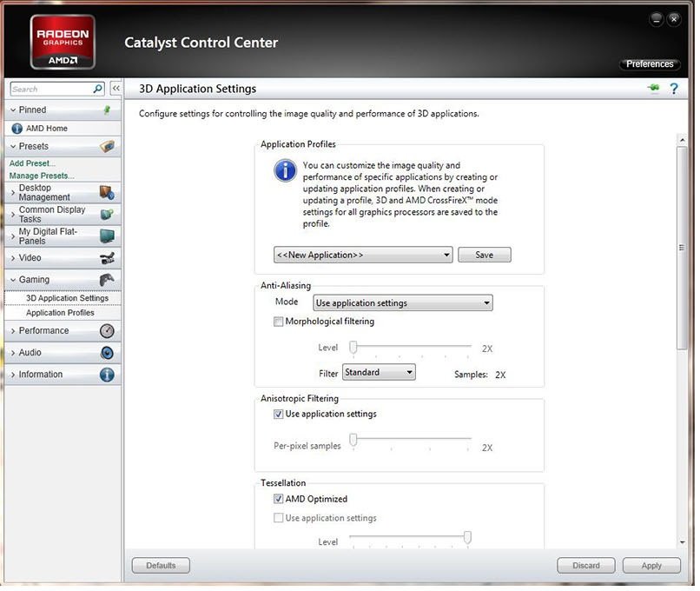This screenshot has width=700, height=591.
Task: Click the Video camera icon
Action: coord(107,258)
